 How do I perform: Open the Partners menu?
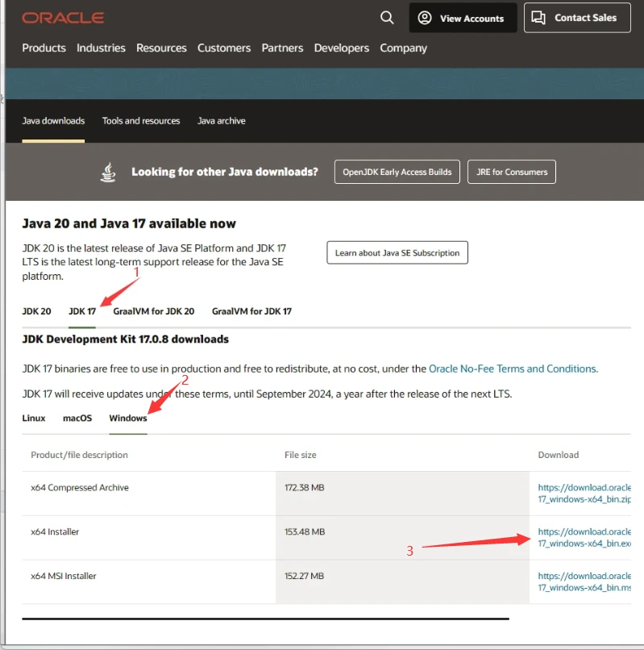point(282,48)
